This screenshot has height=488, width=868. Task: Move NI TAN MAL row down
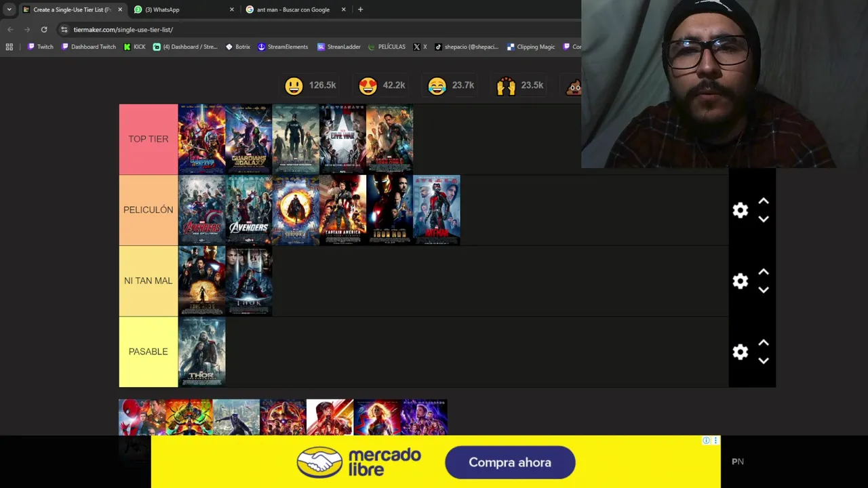click(x=764, y=290)
